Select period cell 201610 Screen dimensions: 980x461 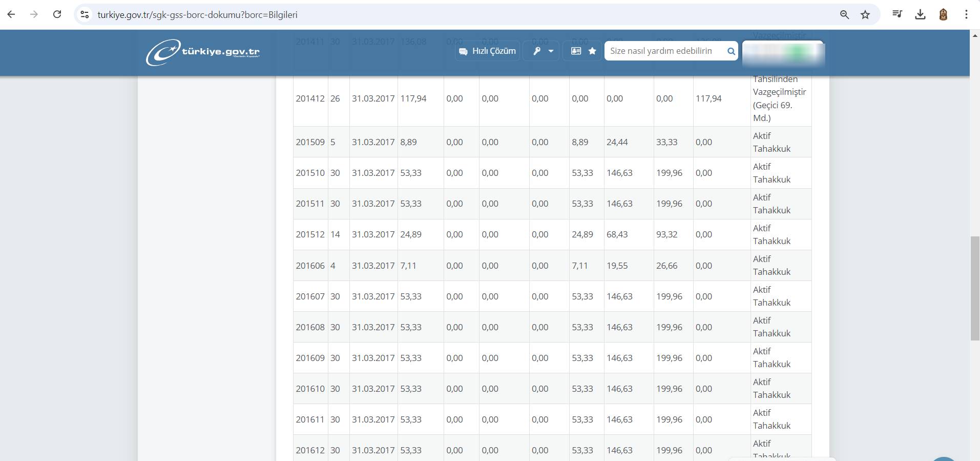[310, 389]
